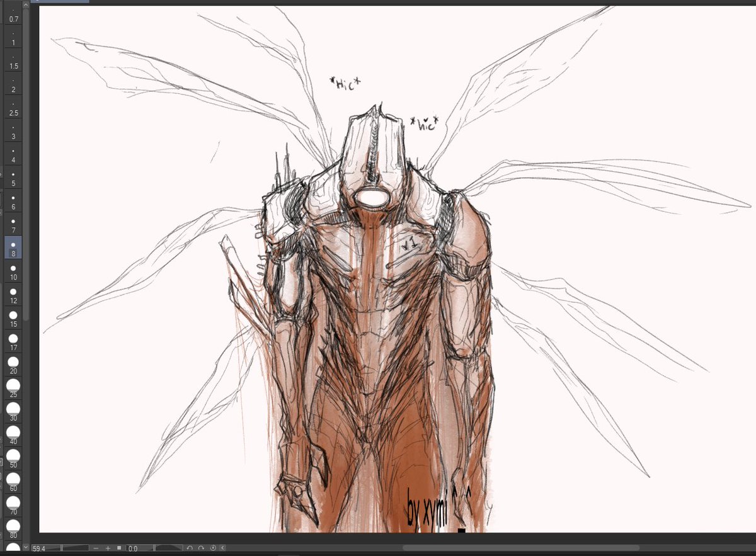Select the 1 brush size preset
Screen dimensions: 756x556
tap(13, 37)
